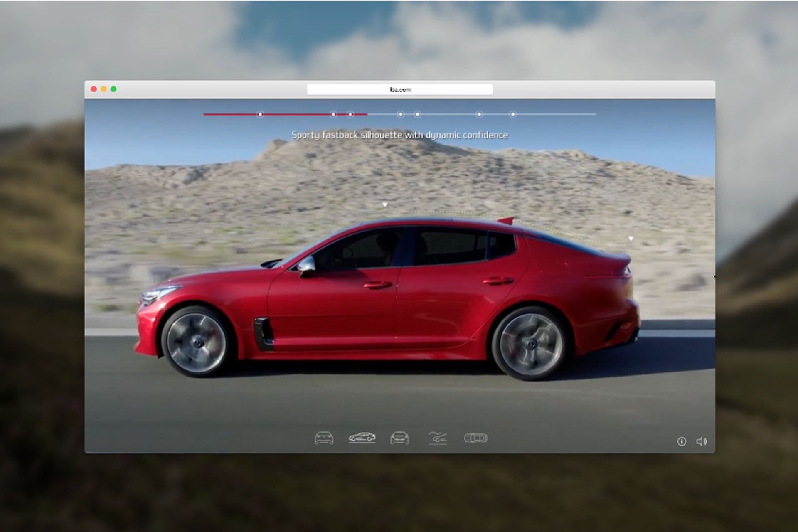Jump to sixth timeline marker
Screen dimensions: 798x532
[479, 114]
